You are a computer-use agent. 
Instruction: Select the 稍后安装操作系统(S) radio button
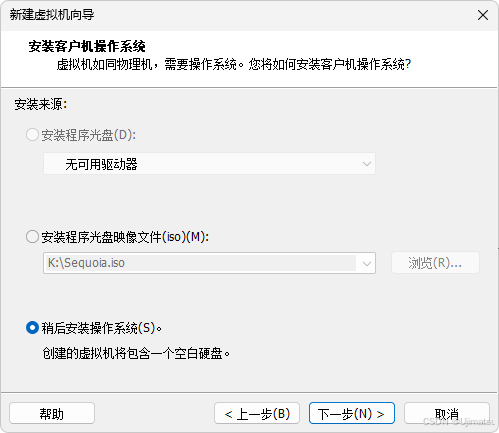click(32, 328)
